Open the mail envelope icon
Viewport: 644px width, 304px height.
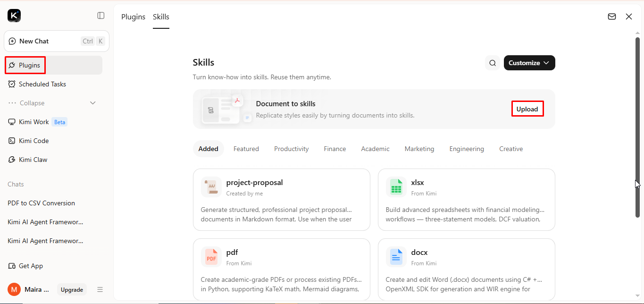click(612, 17)
